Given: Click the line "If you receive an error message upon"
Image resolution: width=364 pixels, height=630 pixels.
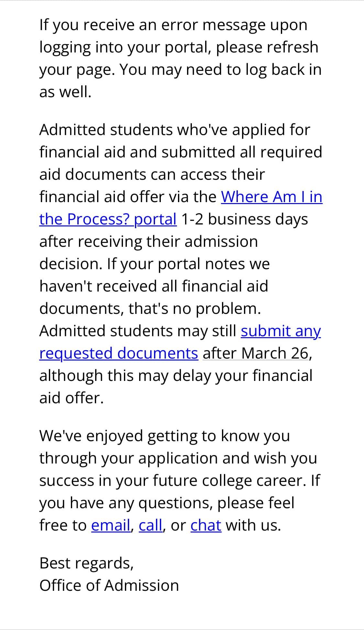Looking at the screenshot, I should tap(173, 25).
